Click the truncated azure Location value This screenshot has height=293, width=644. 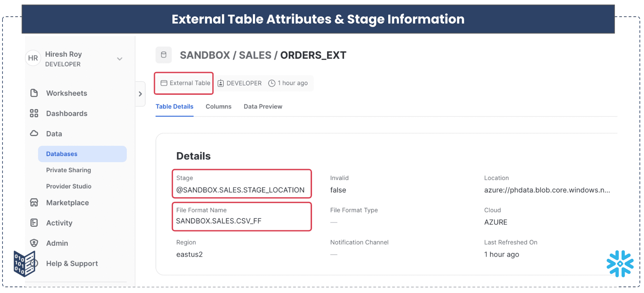[x=547, y=190]
